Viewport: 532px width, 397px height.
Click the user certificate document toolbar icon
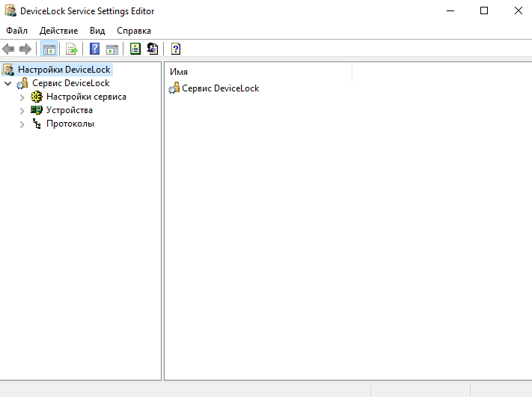coord(153,49)
